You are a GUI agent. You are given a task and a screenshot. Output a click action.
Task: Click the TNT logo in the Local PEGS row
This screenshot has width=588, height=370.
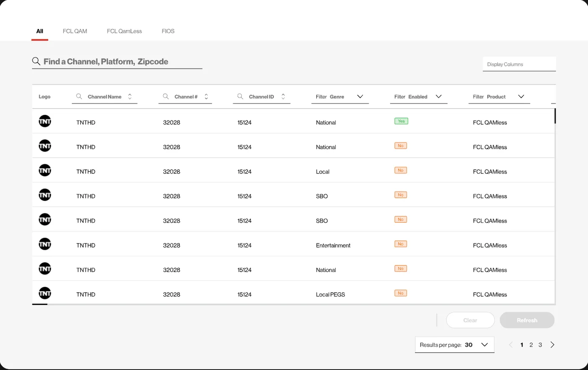point(45,293)
